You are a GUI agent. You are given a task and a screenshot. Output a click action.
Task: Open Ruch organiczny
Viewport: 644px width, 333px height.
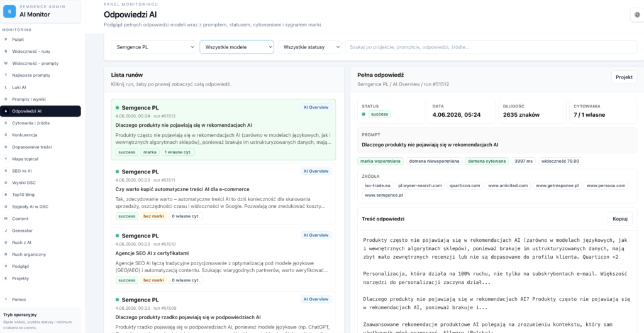coord(41,254)
